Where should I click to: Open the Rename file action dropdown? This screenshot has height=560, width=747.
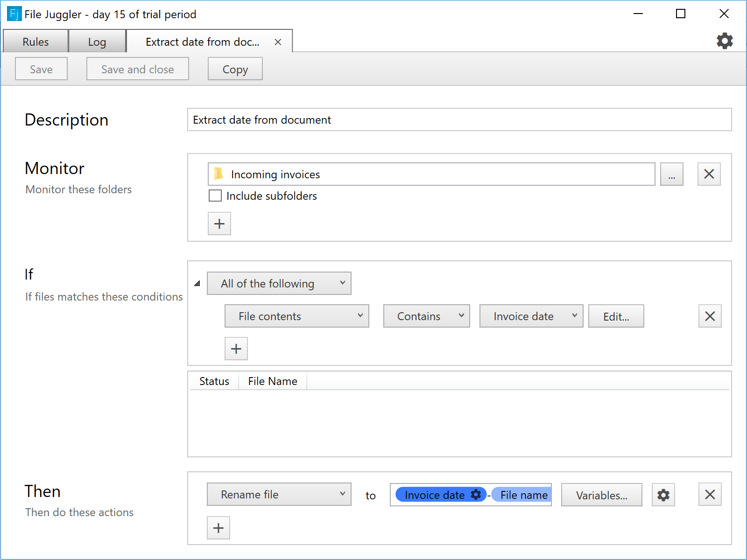point(279,494)
